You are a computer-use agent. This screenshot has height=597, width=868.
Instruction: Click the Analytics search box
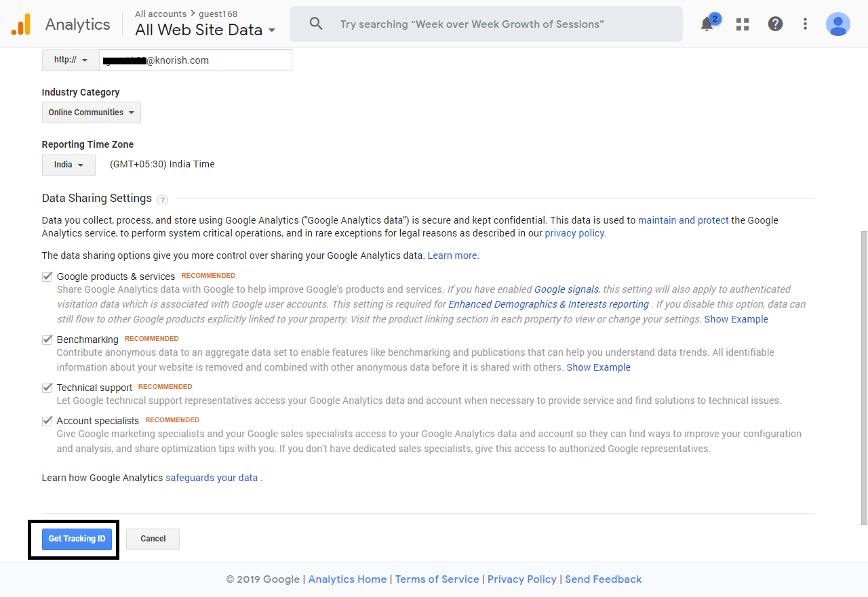coord(486,24)
